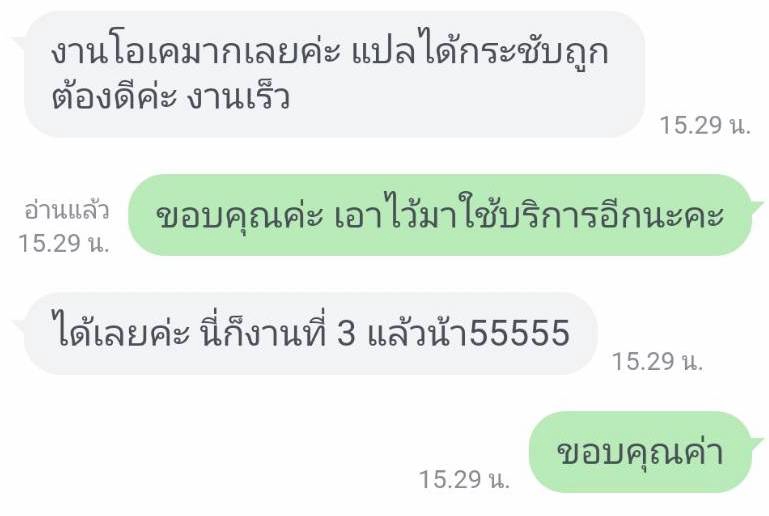
Task: Click the tail pointer of ขอบคุณค่า bubble
Action: point(757,442)
